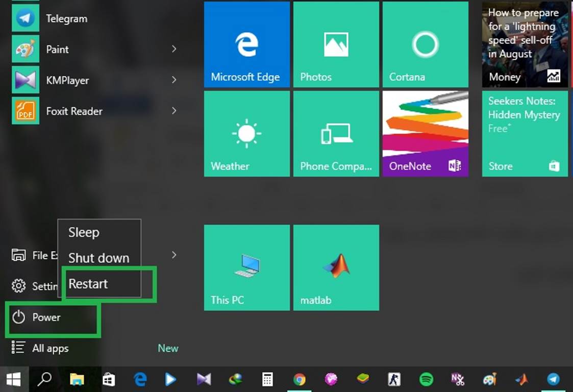The height and width of the screenshot is (392, 573).
Task: Open the Photos tile
Action: pyautogui.click(x=336, y=44)
